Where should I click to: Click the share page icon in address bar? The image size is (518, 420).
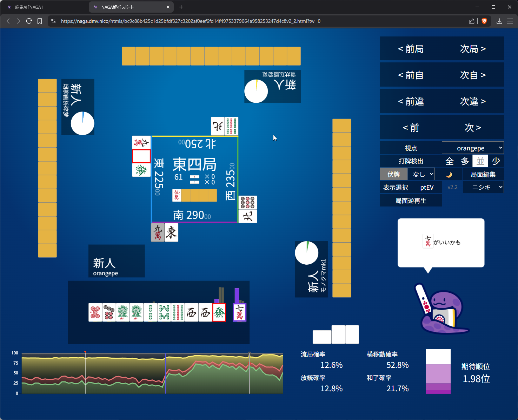[x=471, y=21]
